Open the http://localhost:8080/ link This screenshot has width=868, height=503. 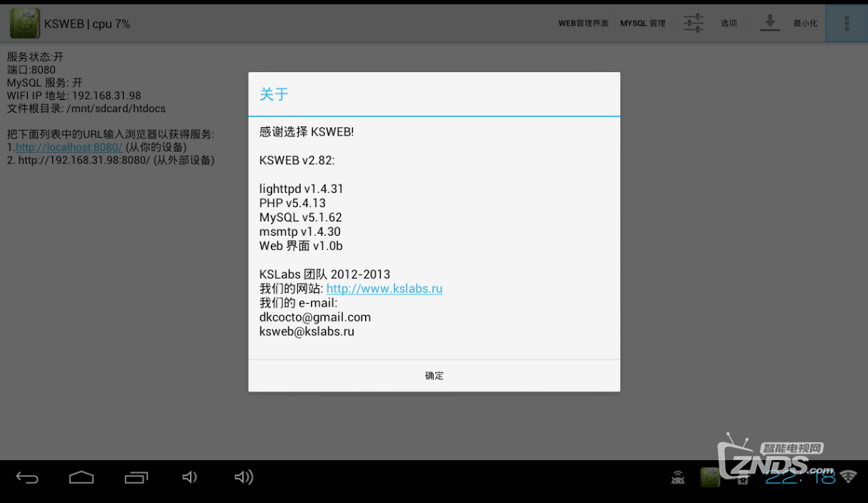(x=69, y=147)
